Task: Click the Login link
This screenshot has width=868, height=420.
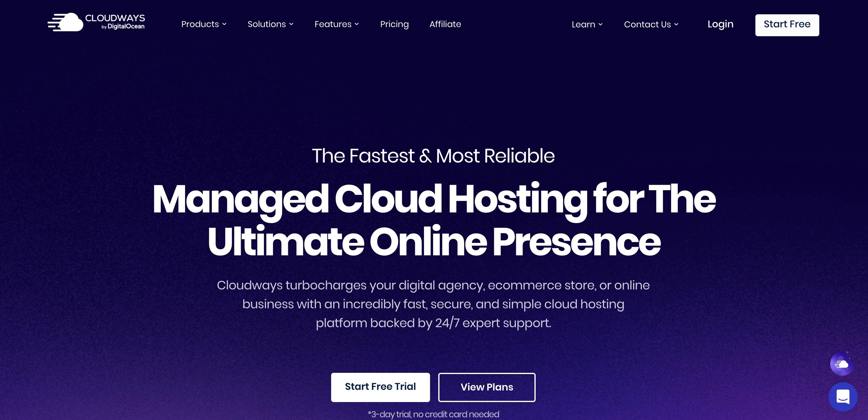Action: coord(720,24)
